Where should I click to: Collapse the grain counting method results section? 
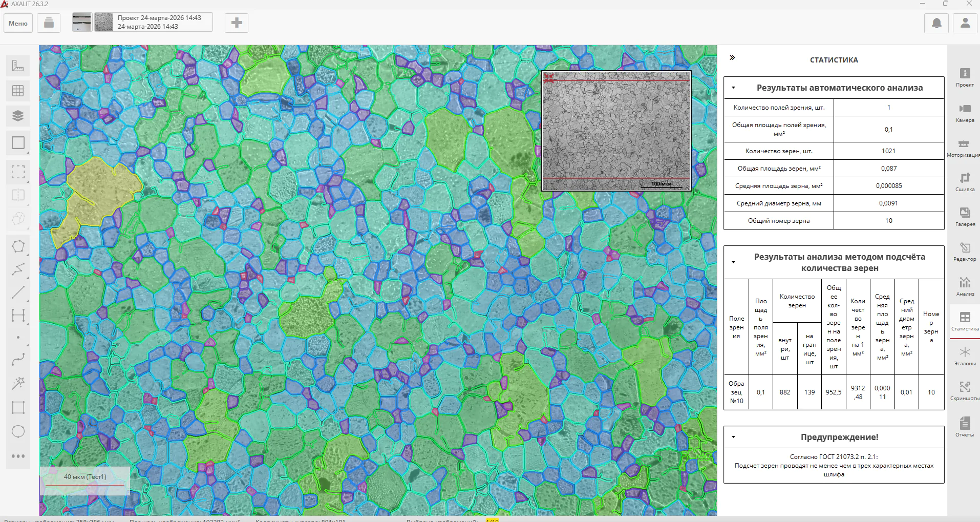pyautogui.click(x=733, y=262)
